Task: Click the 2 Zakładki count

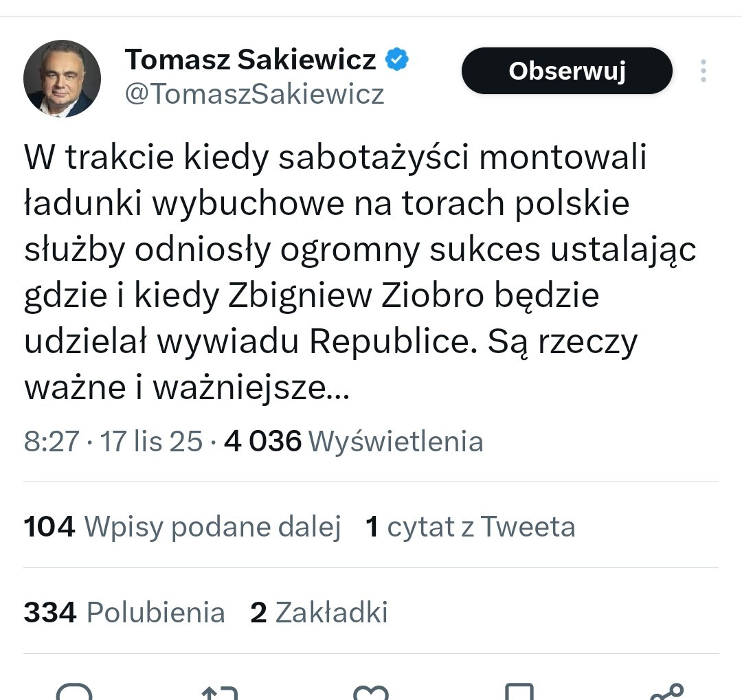Action: coord(319,612)
